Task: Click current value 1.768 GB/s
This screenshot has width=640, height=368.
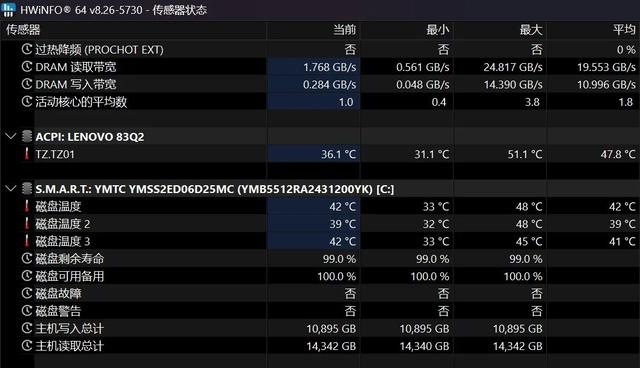Action: coord(329,67)
